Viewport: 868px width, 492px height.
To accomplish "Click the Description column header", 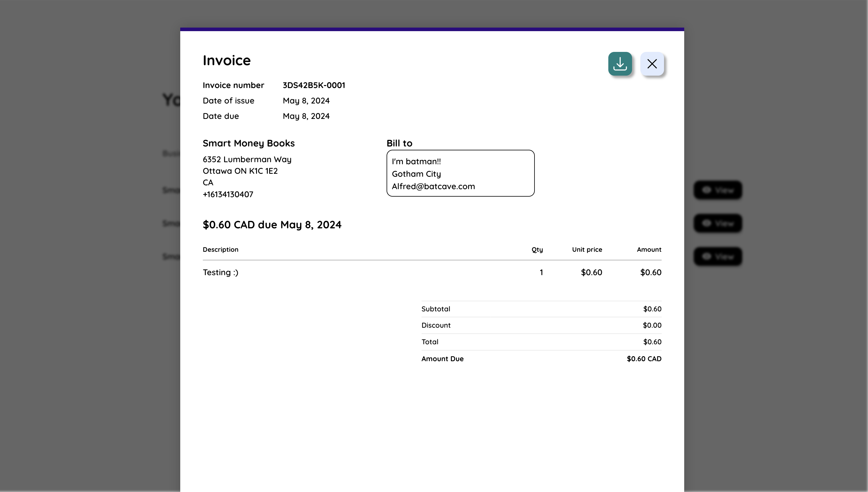I will (x=221, y=250).
